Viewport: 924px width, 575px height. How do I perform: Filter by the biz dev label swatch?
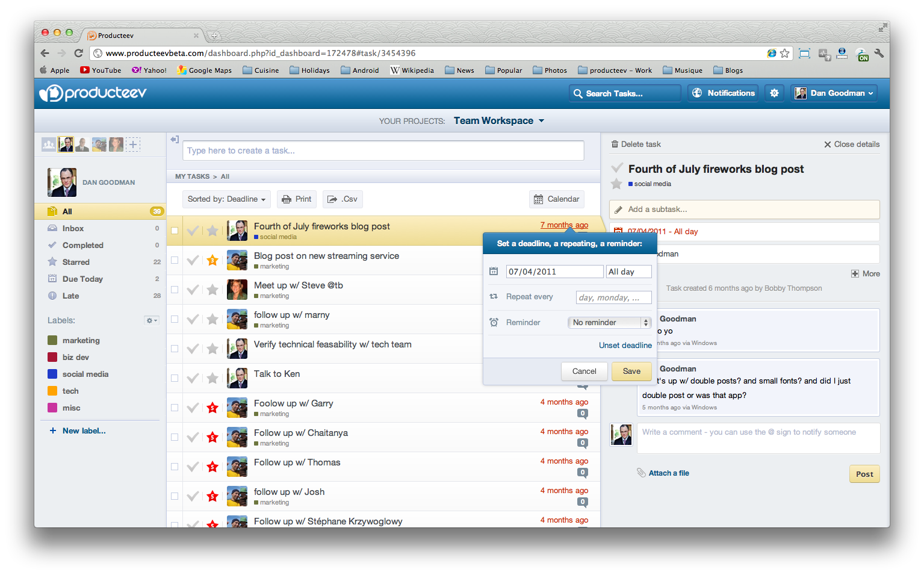click(52, 358)
